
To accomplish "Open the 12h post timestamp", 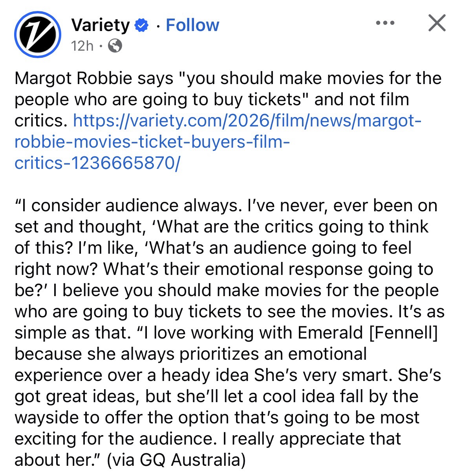I will (82, 46).
